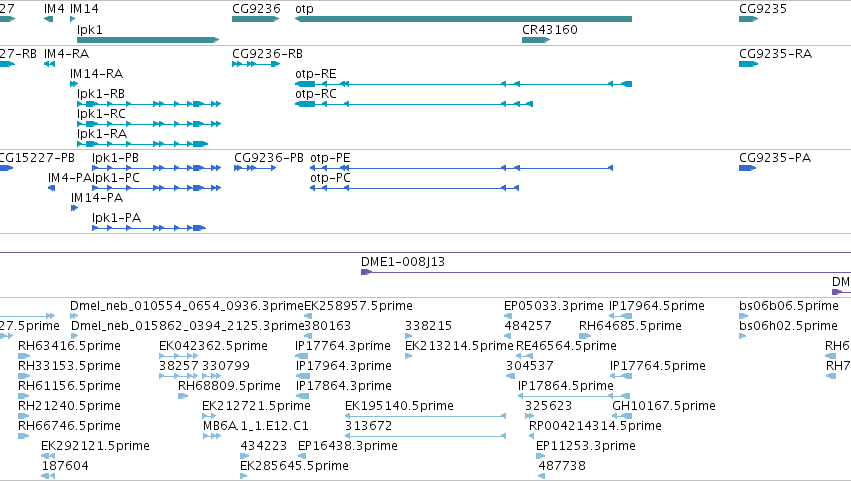Select the otp gene bar
Viewport: 851px width, 481px height.
tap(463, 19)
